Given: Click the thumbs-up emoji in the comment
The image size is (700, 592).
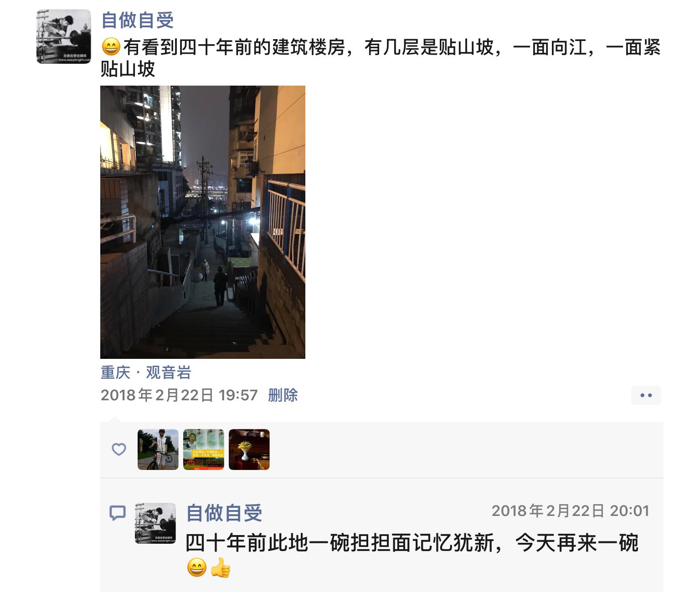Looking at the screenshot, I should [x=221, y=568].
